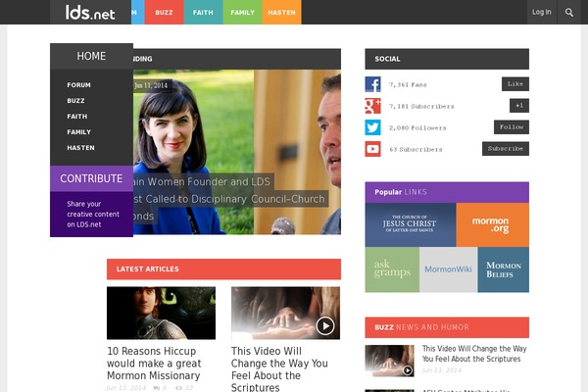Click the 2,080 Followers text
Image resolution: width=588 pixels, height=392 pixels.
[x=417, y=128]
